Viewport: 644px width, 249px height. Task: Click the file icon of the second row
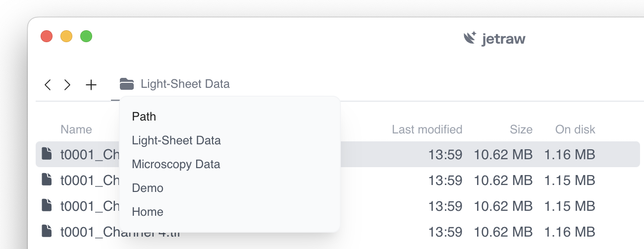(47, 180)
